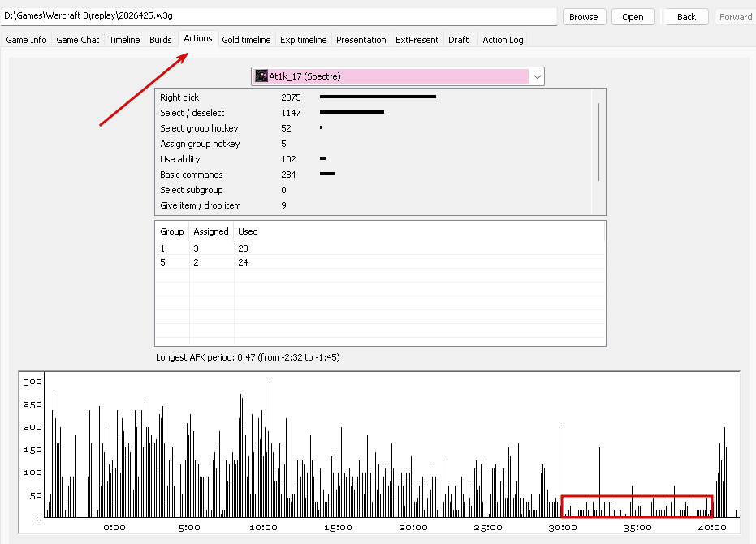Click the Group column header
The width and height of the screenshot is (756, 544).
click(x=171, y=231)
